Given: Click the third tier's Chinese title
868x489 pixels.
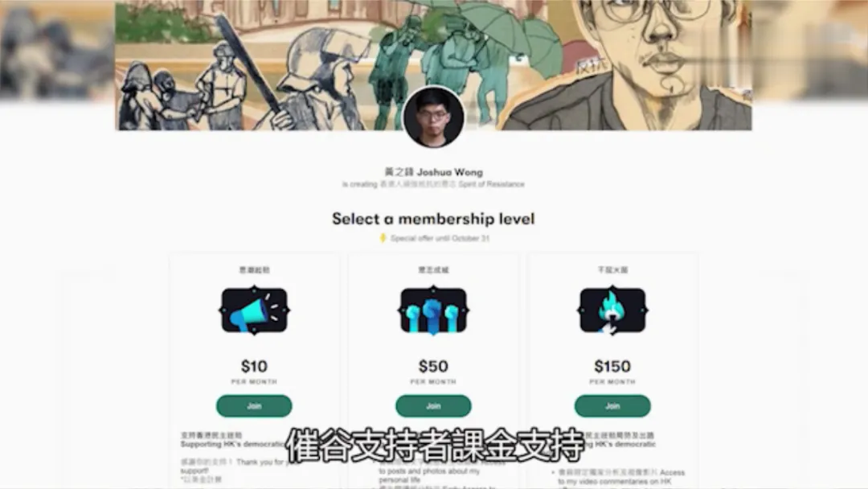Looking at the screenshot, I should pos(612,269).
